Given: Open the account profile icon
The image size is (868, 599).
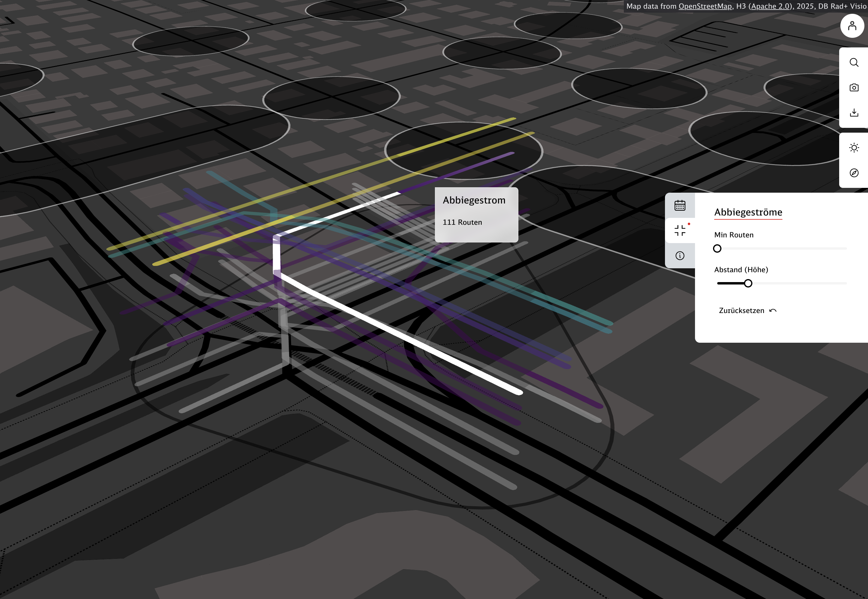Looking at the screenshot, I should point(852,26).
